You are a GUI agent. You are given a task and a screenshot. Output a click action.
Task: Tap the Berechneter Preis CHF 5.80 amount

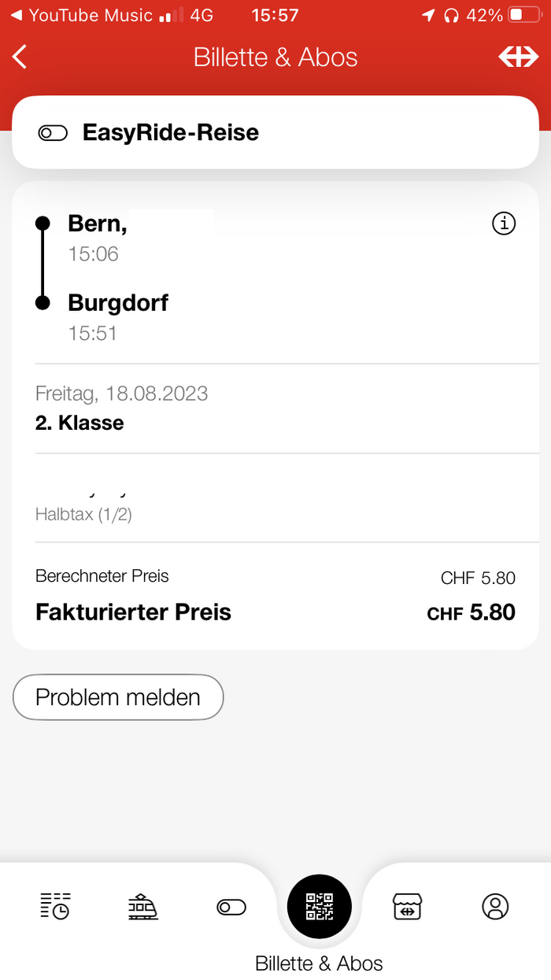tap(478, 579)
